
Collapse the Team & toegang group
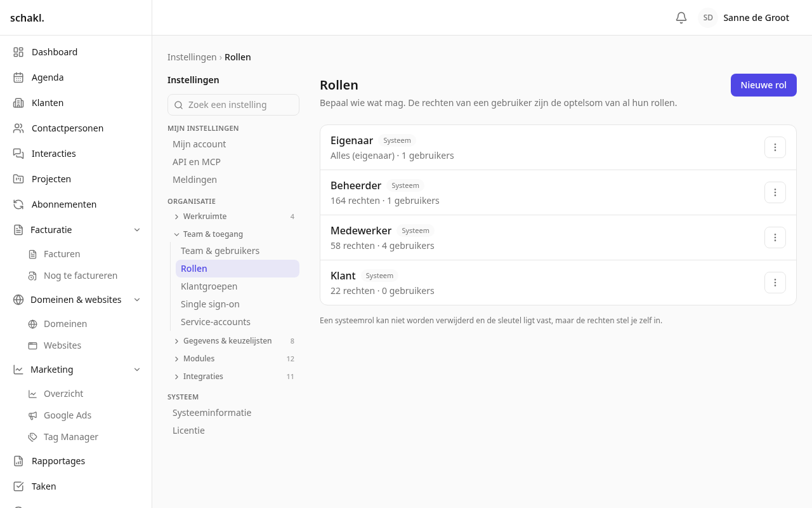pos(233,234)
